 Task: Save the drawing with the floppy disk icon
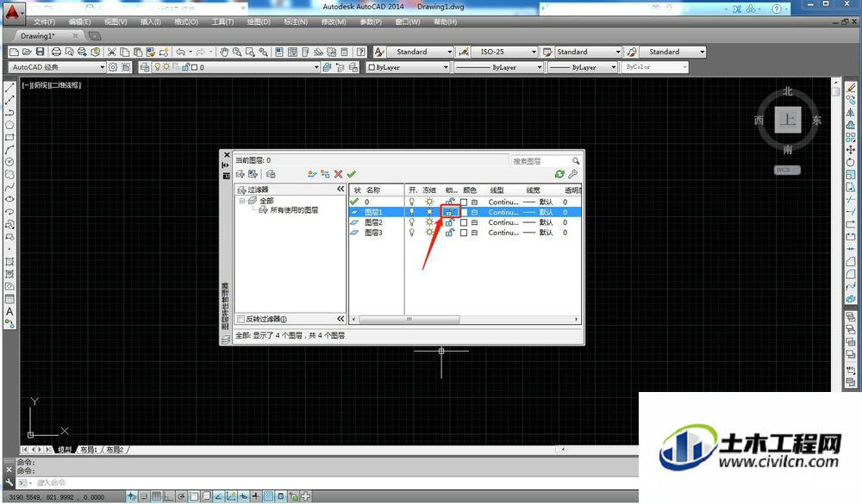click(41, 52)
